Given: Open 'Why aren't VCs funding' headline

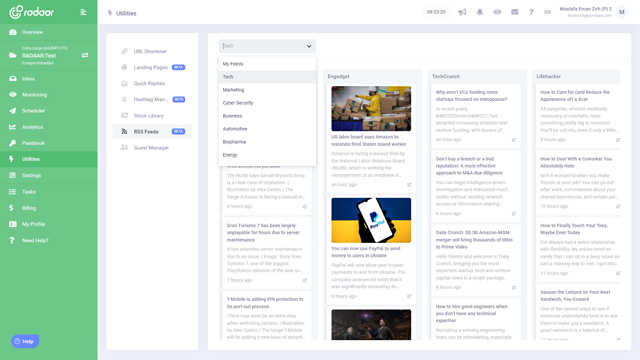Looking at the screenshot, I should tap(471, 96).
